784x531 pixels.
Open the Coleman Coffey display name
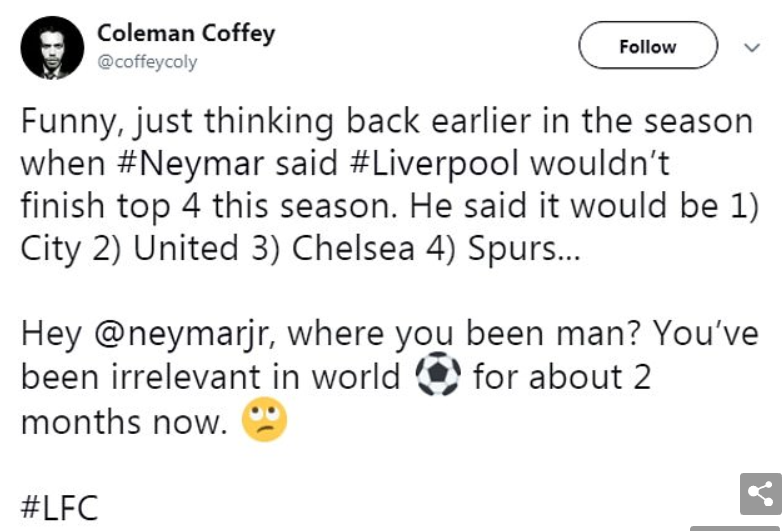pos(185,33)
